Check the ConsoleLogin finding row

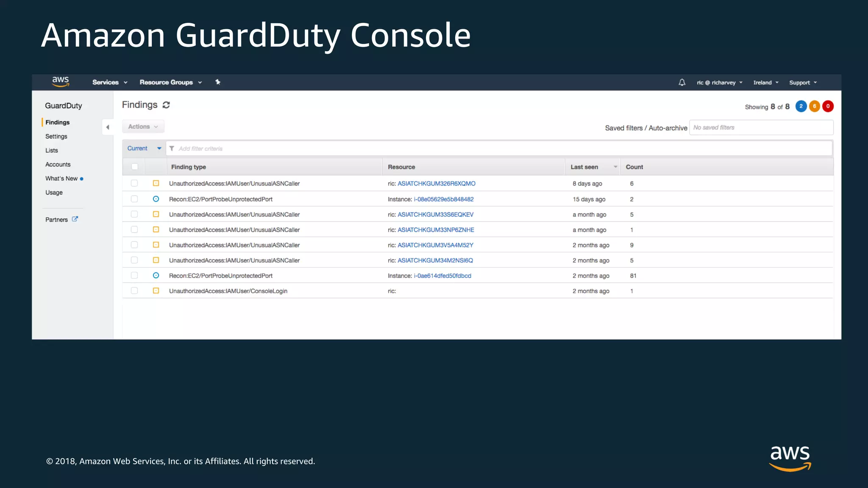pos(134,291)
